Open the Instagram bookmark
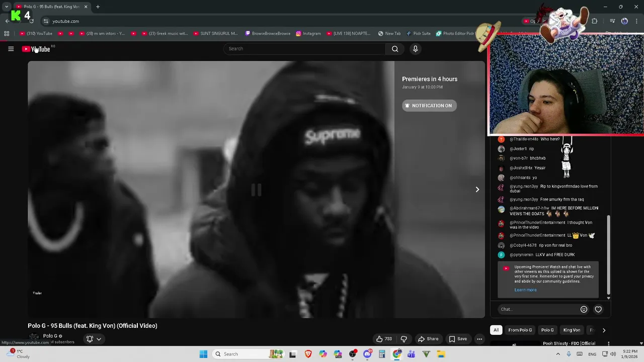The image size is (644, 362). (x=308, y=34)
